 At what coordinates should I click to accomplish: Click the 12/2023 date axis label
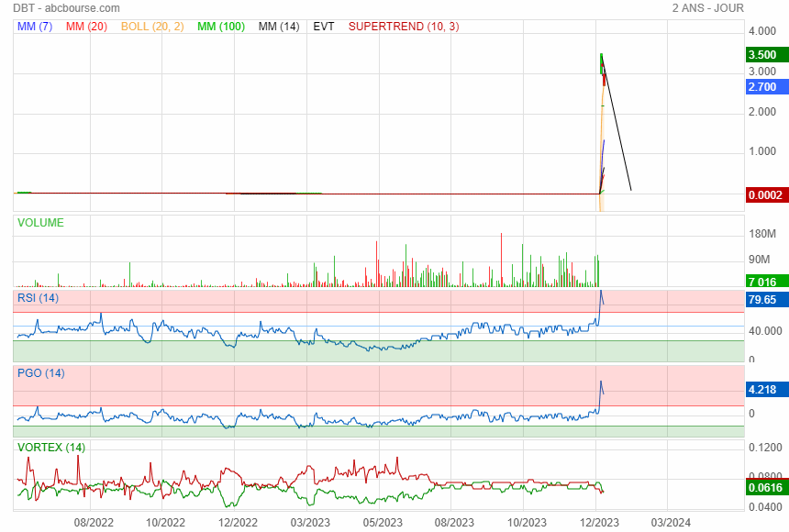[599, 523]
